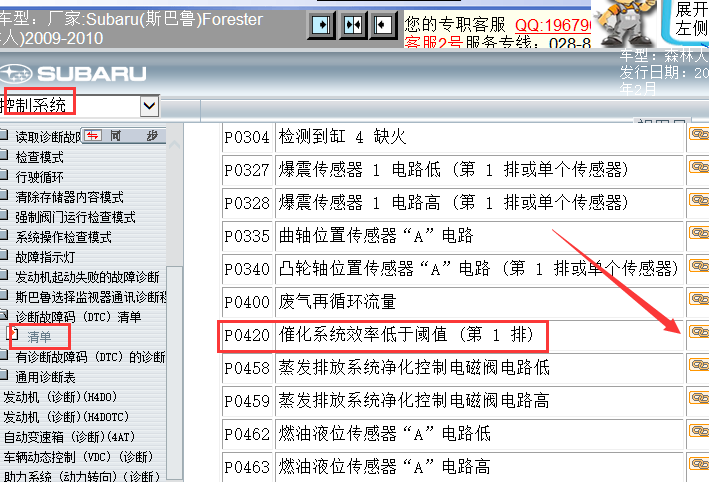This screenshot has width=709, height=482.
Task: Open the link icon in the P0340 row
Action: click(699, 266)
